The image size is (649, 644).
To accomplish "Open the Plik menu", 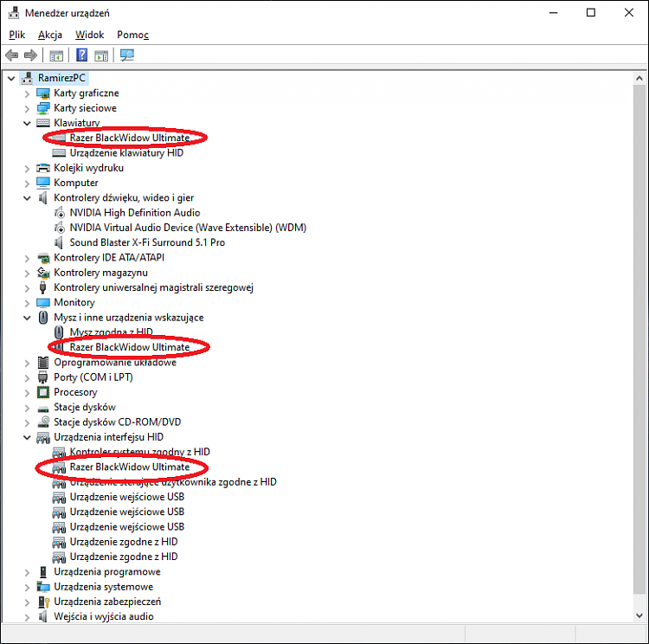I will [x=17, y=35].
